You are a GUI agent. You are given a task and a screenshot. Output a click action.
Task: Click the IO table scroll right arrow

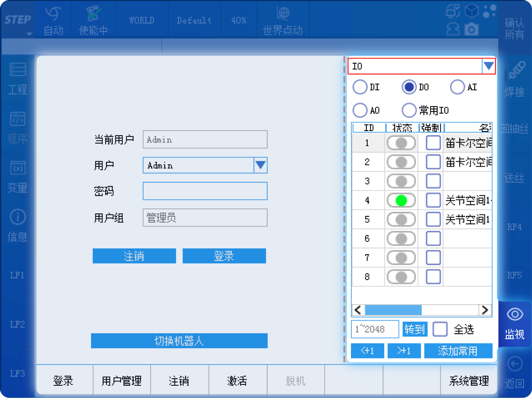(485, 310)
